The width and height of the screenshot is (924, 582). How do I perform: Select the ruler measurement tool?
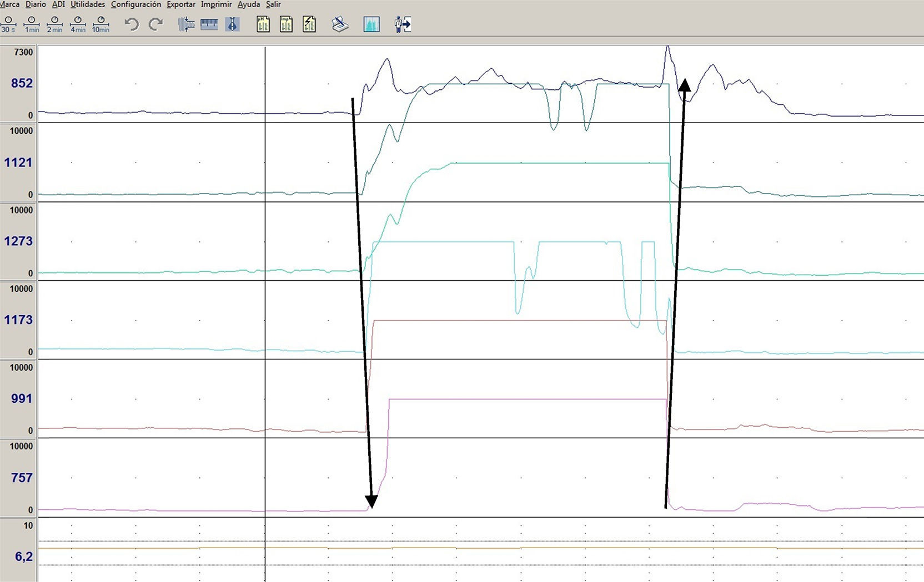pyautogui.click(x=209, y=24)
